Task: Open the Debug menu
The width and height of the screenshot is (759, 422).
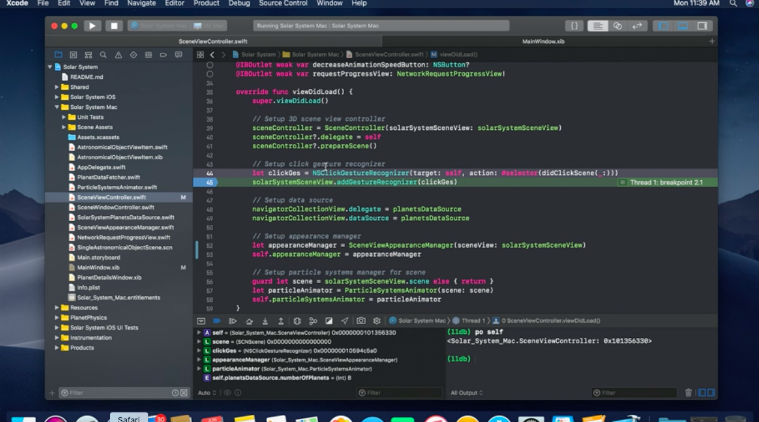Action: tap(239, 3)
